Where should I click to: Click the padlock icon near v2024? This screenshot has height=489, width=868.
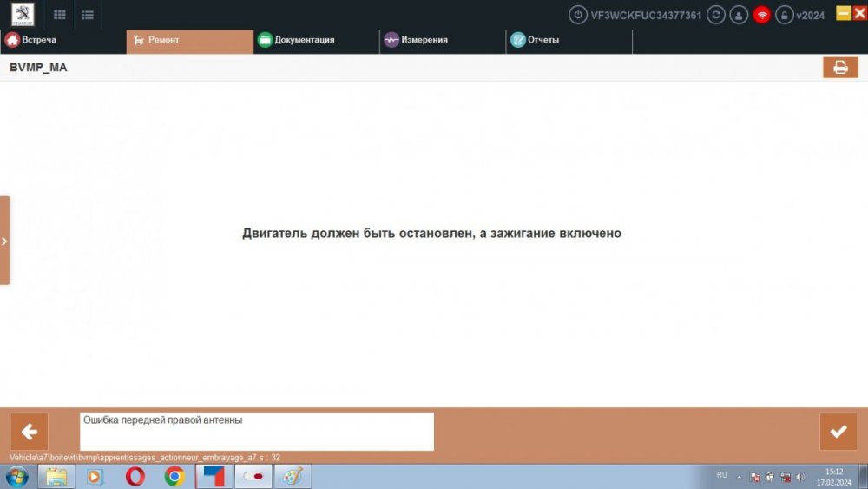click(x=785, y=15)
